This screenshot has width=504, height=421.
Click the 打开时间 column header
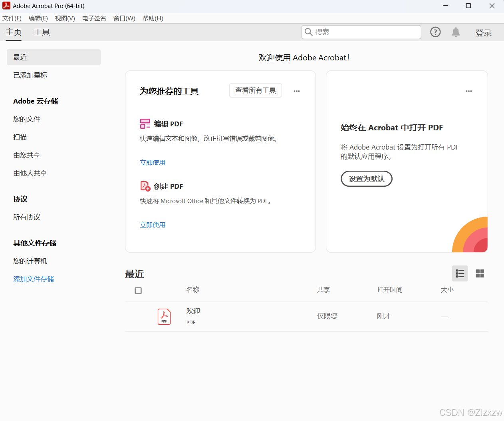pos(390,289)
